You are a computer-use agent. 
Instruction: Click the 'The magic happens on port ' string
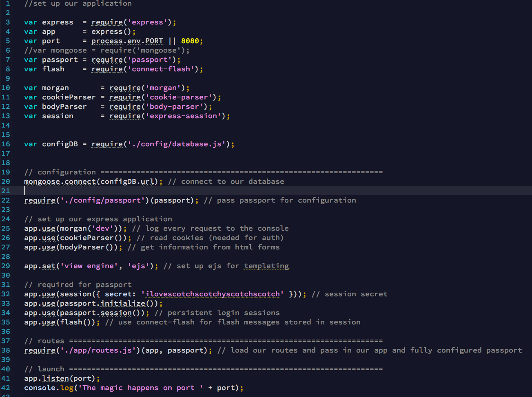click(141, 388)
